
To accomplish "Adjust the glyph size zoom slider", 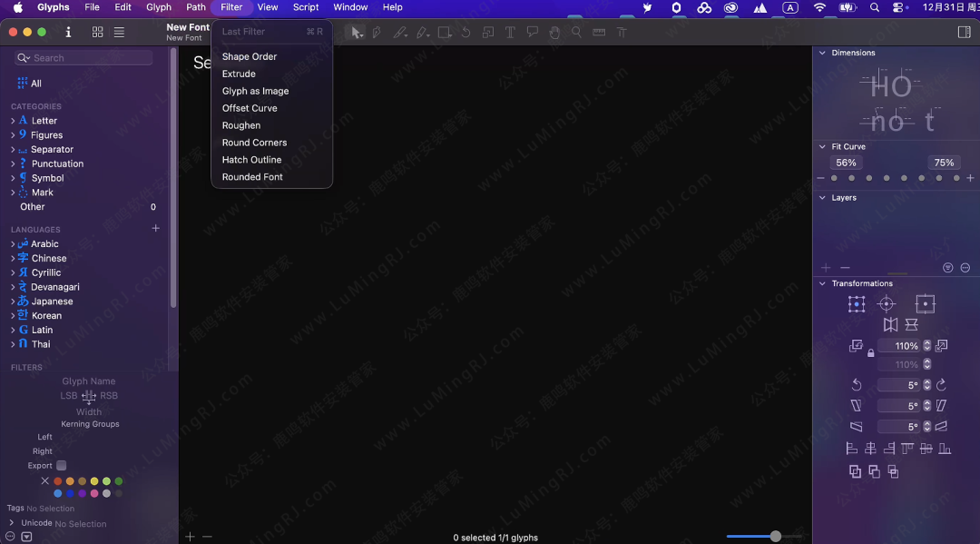I will pos(775,536).
